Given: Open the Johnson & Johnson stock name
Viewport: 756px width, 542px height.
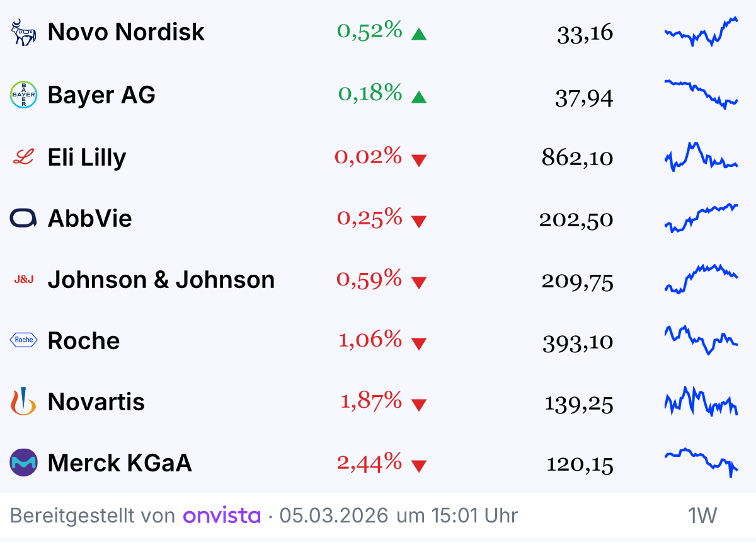Looking at the screenshot, I should coord(161,279).
